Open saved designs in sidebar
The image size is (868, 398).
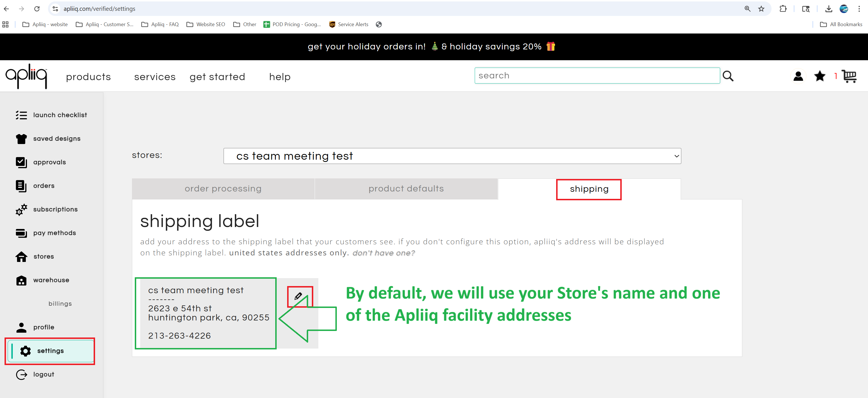(57, 139)
